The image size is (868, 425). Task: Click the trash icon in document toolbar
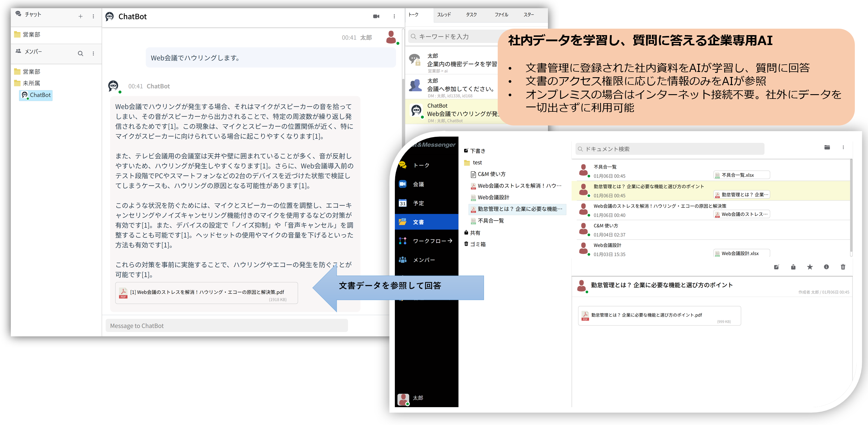(843, 267)
